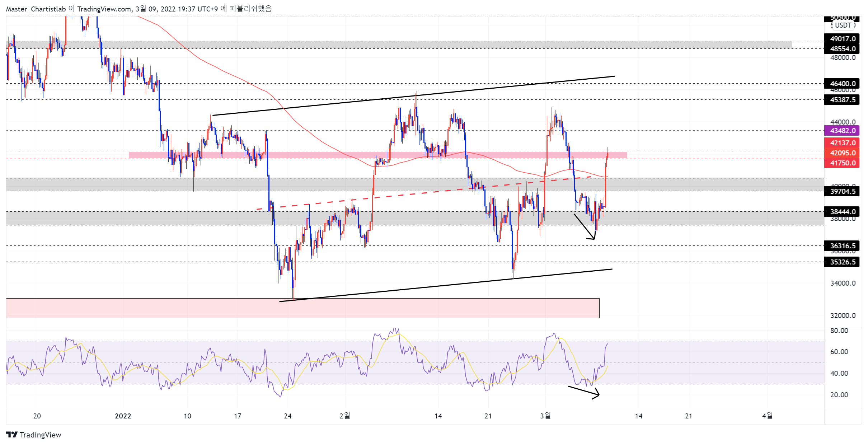Click the 24 date label on time axis

tap(288, 416)
